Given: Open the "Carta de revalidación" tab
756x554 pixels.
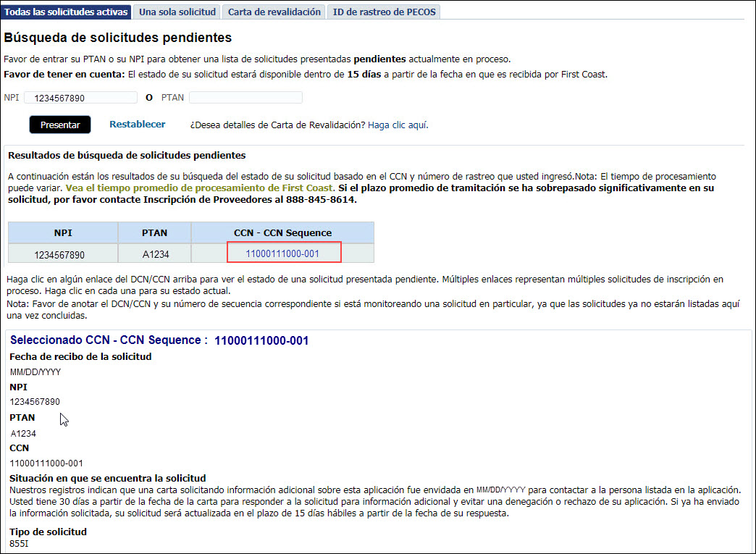Looking at the screenshot, I should (x=273, y=12).
